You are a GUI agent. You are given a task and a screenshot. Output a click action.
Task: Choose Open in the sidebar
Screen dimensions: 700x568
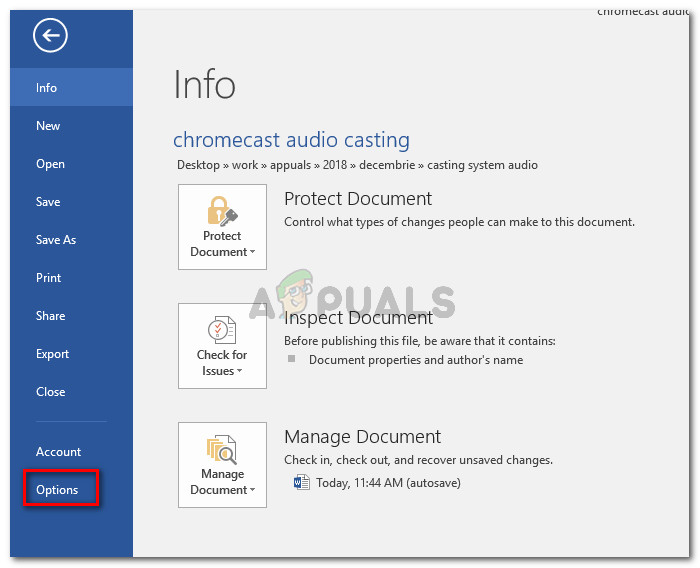(x=71, y=164)
